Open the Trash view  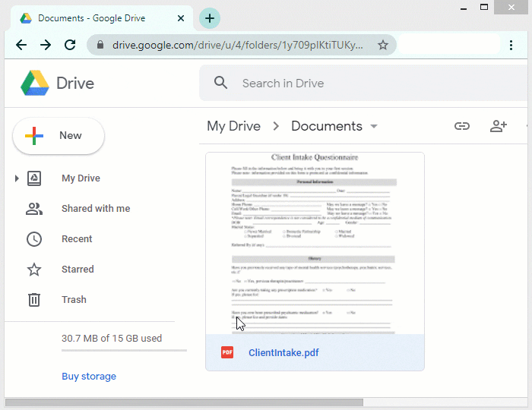pyautogui.click(x=74, y=300)
